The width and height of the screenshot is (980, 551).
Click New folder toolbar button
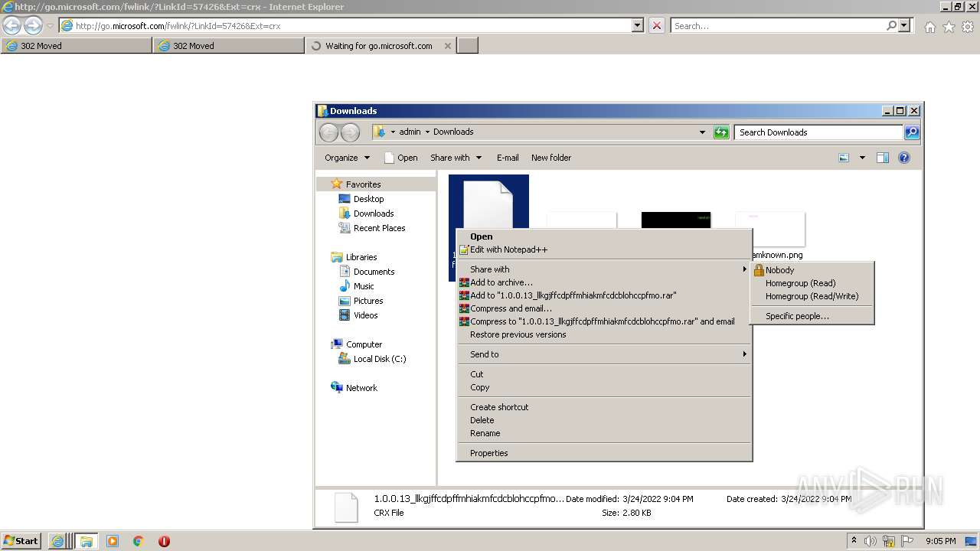tap(551, 158)
